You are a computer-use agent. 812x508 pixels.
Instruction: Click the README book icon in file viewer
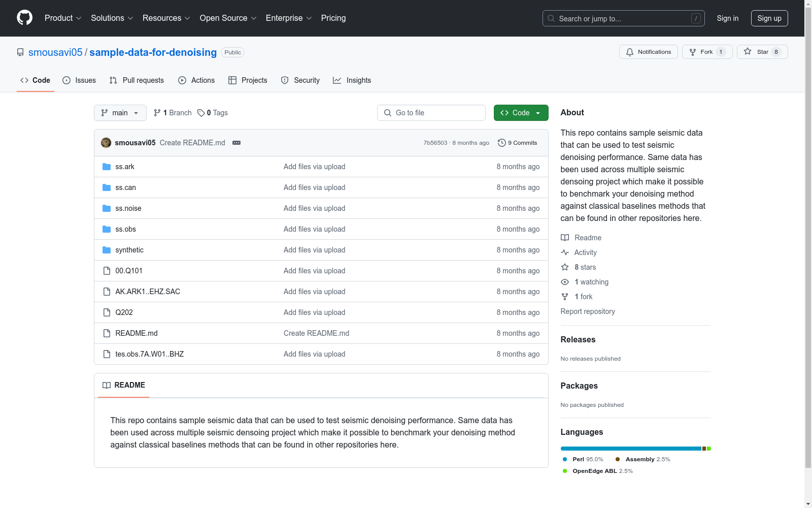107,386
